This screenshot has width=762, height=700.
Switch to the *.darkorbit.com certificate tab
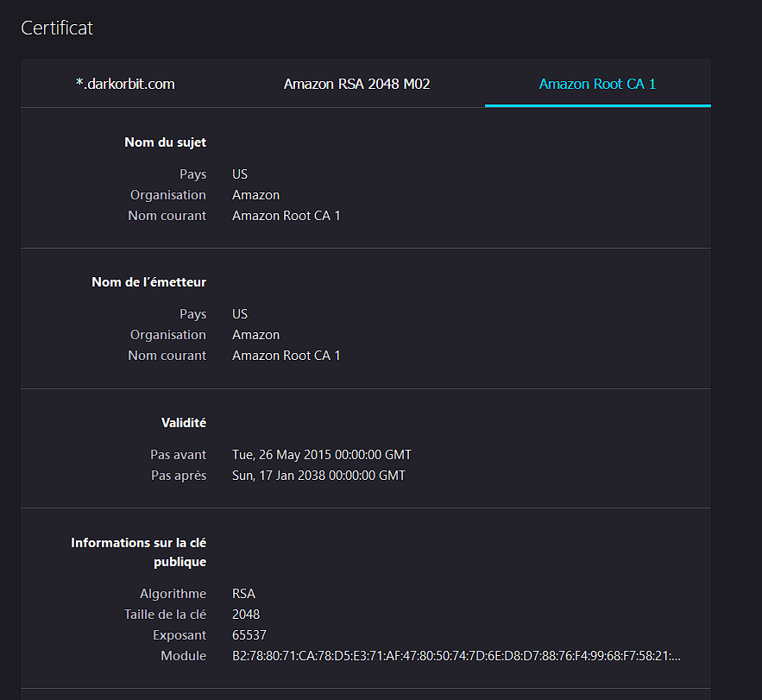coord(125,84)
